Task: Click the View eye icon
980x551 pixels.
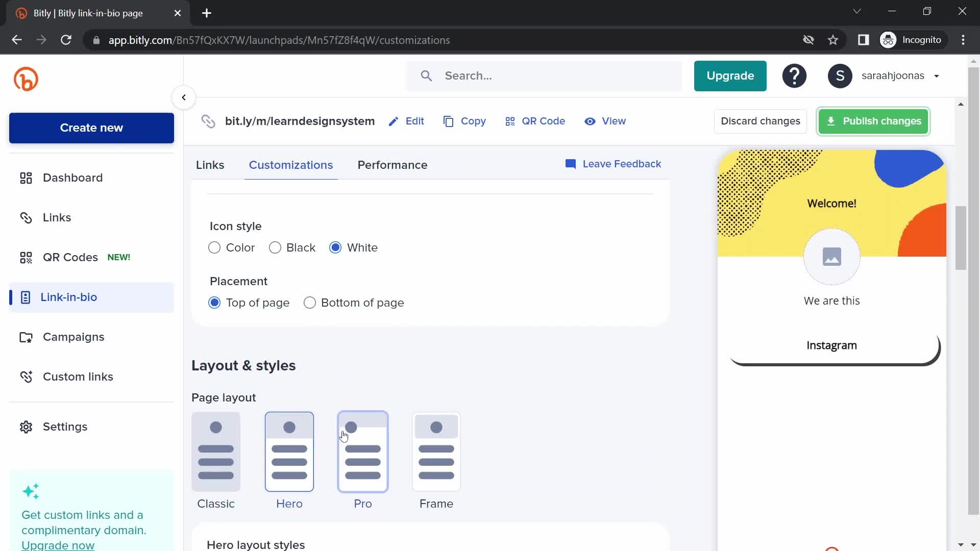Action: [590, 121]
